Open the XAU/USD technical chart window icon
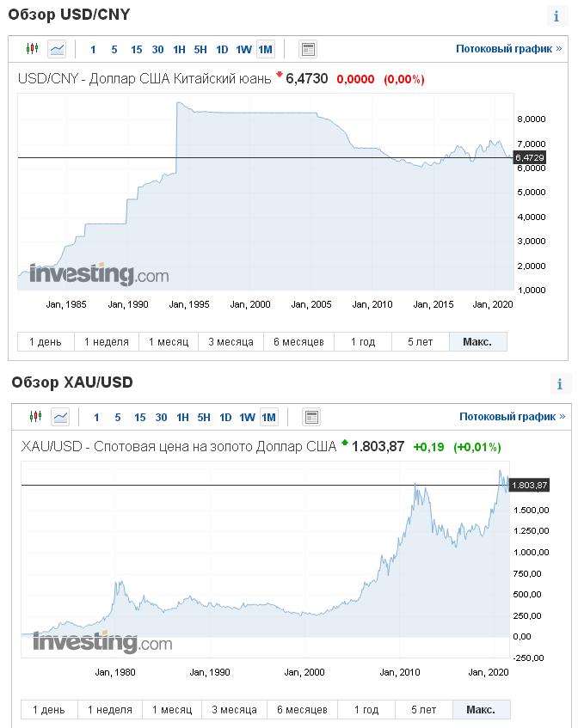Screen dimensions: 578x728 (311, 417)
